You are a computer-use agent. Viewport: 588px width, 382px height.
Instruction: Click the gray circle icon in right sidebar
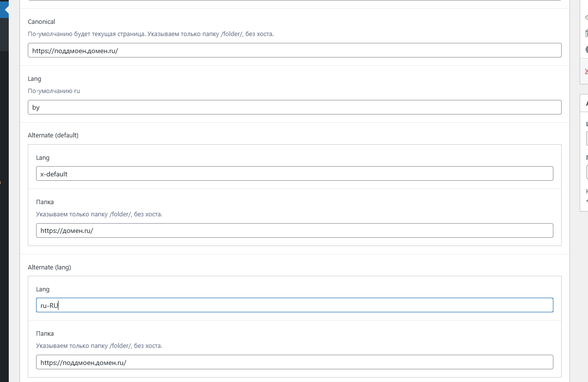(x=587, y=49)
